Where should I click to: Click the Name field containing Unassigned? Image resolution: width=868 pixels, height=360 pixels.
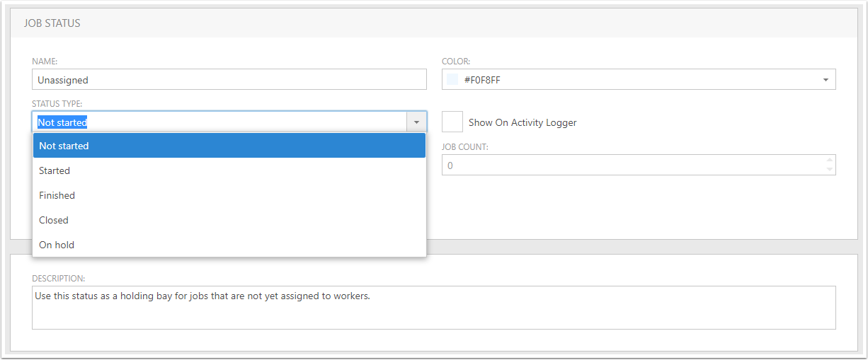click(229, 79)
